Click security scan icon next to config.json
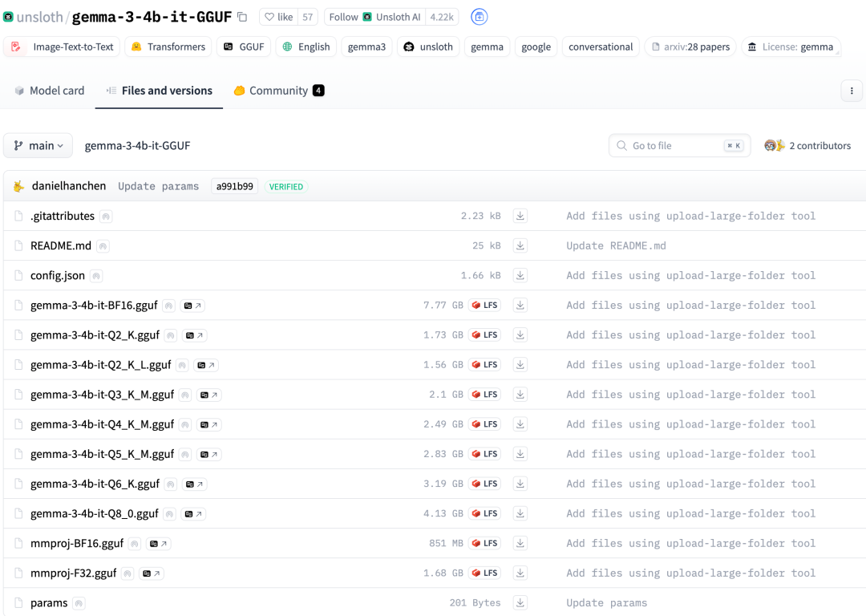This screenshot has height=616, width=866. coord(96,276)
